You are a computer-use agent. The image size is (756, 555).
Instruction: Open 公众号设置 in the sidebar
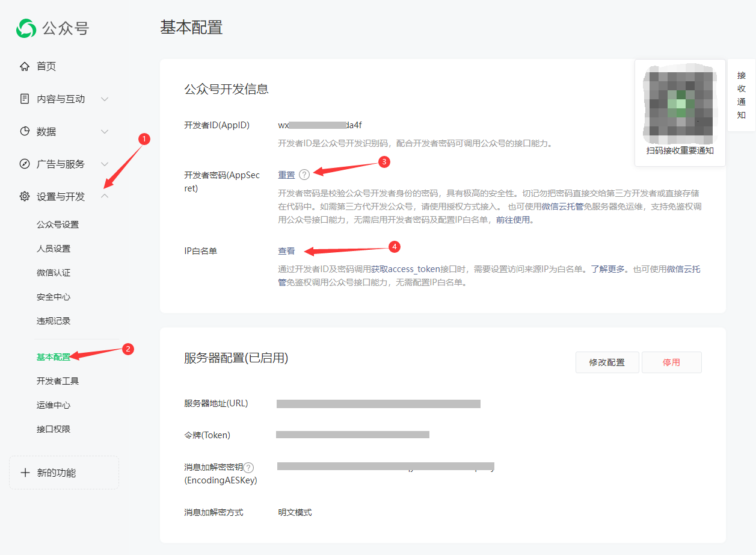(58, 225)
